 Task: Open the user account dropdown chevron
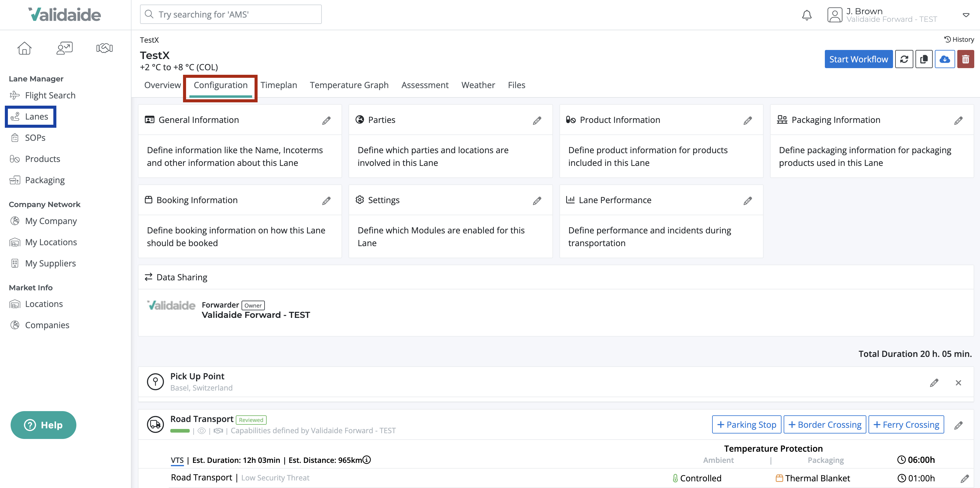click(966, 15)
